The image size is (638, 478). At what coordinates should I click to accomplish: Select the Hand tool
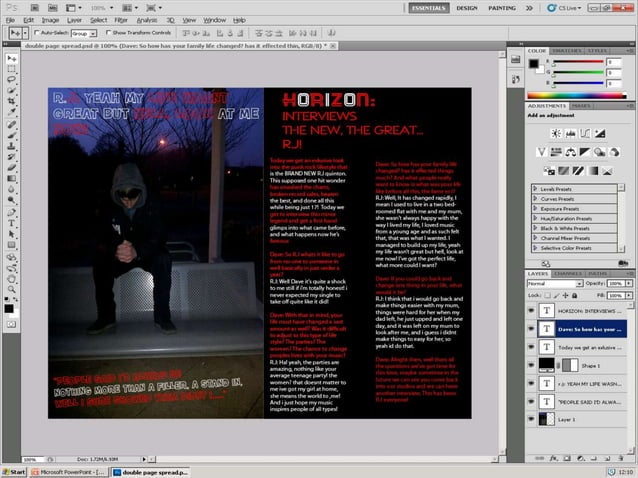point(11,279)
